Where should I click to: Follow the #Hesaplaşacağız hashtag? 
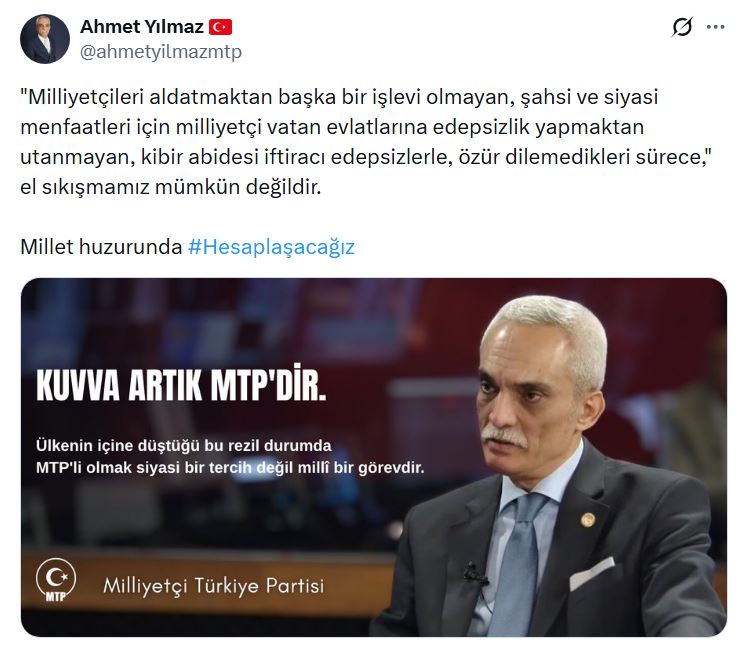(271, 247)
